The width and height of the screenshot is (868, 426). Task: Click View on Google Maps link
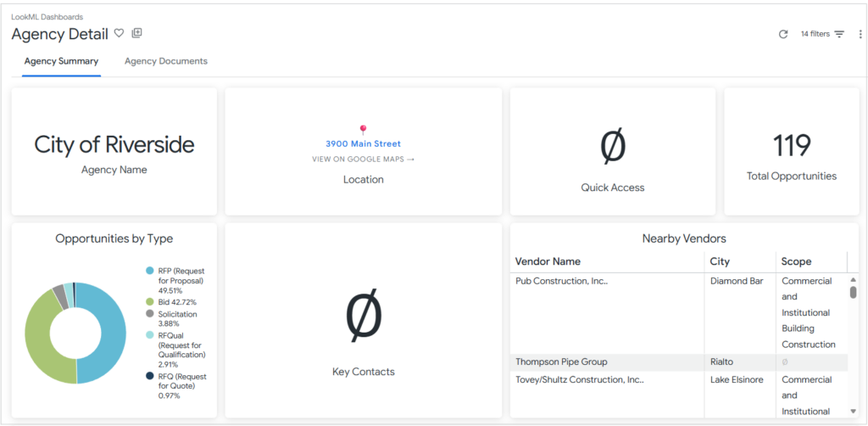[364, 160]
